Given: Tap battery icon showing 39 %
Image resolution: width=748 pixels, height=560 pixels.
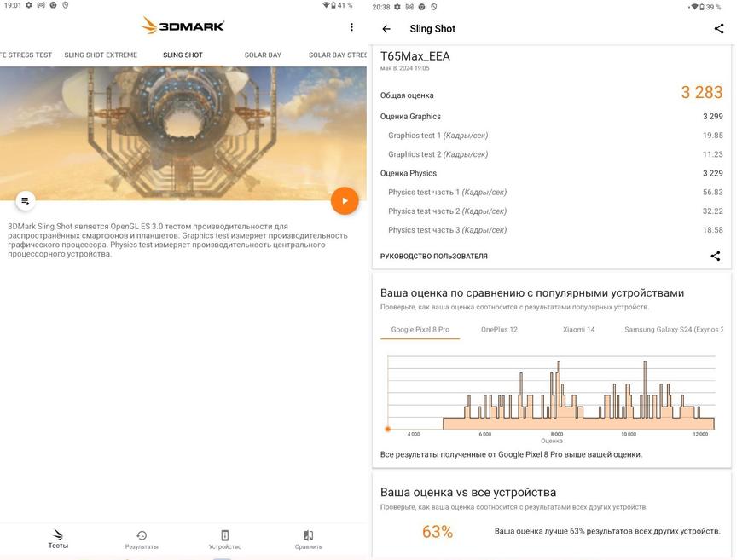Looking at the screenshot, I should pos(702,7).
